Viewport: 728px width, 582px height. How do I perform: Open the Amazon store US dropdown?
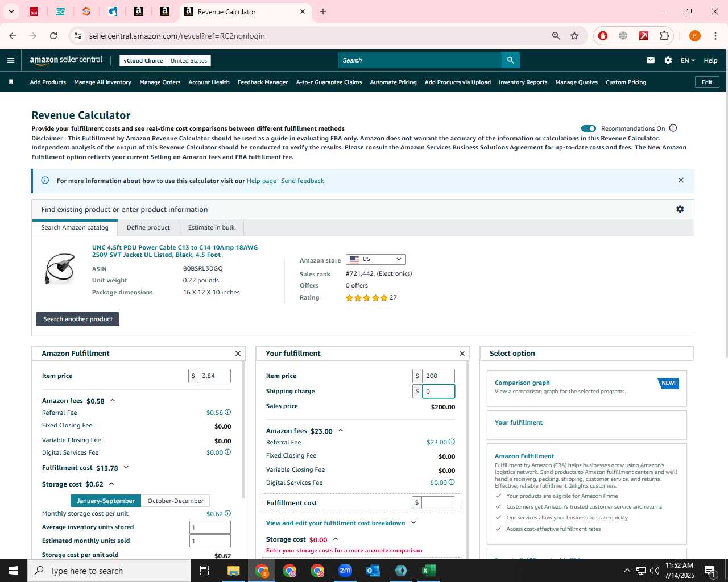375,259
